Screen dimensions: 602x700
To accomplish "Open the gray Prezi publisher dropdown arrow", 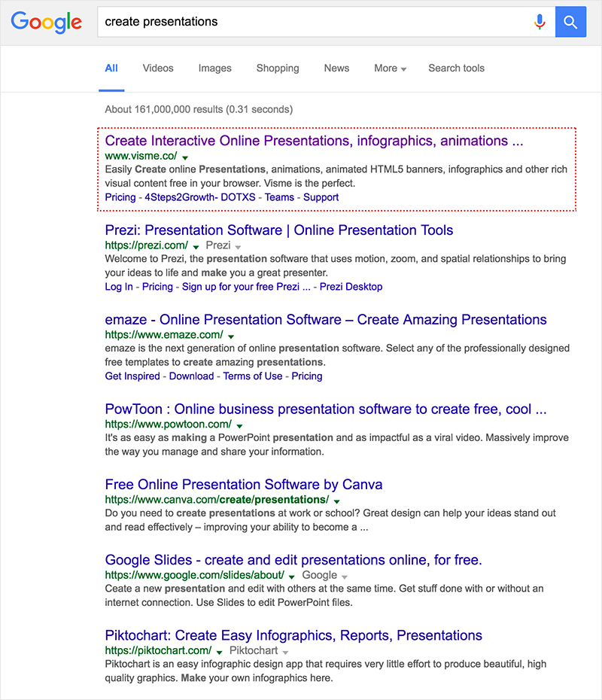I will (x=238, y=248).
